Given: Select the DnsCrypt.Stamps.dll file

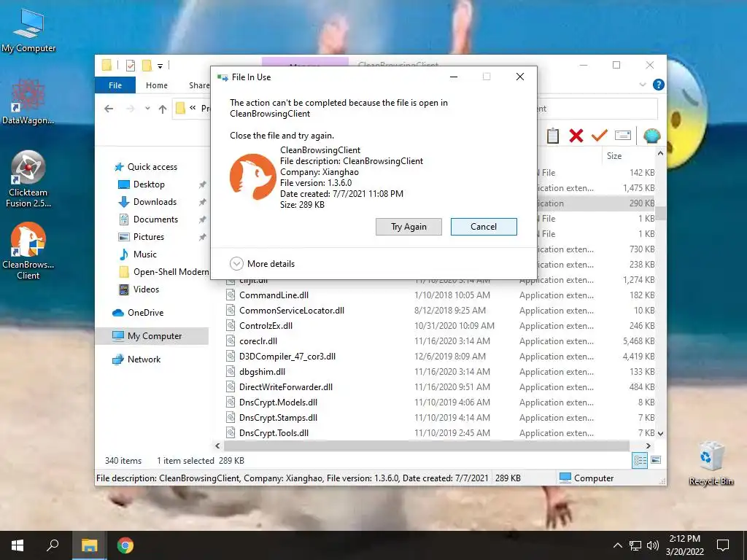Looking at the screenshot, I should pos(278,418).
